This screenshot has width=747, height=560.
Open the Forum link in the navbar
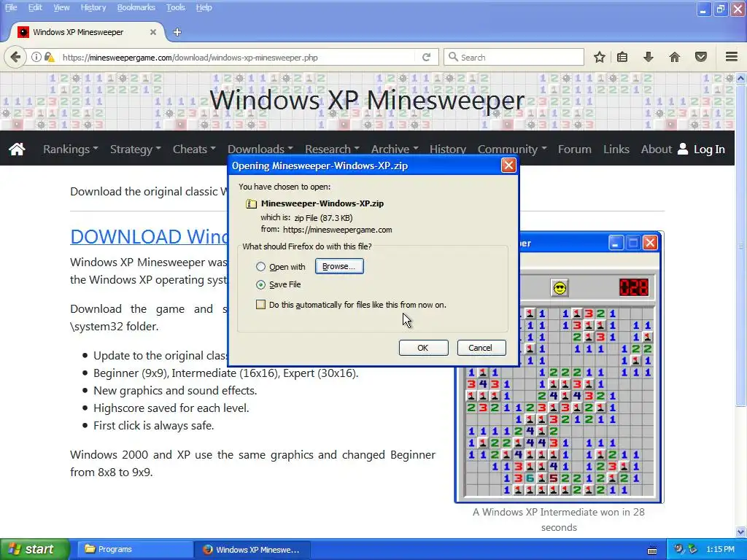pos(575,149)
